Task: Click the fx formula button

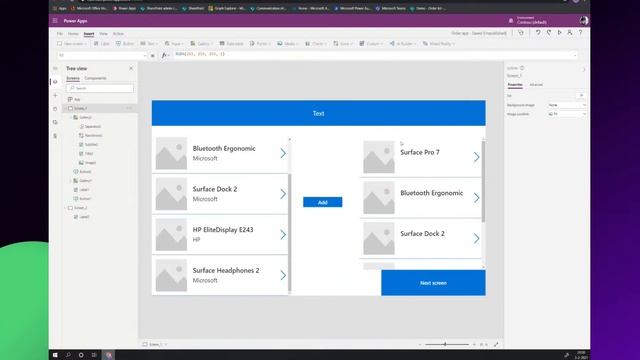Action: [165, 55]
